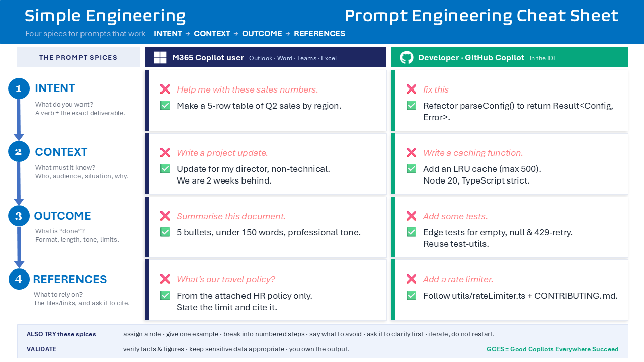Click 'GCES = Good Copilots Everywhere Succeed' text
Viewport: 644px width, 362px height.
pyautogui.click(x=552, y=349)
